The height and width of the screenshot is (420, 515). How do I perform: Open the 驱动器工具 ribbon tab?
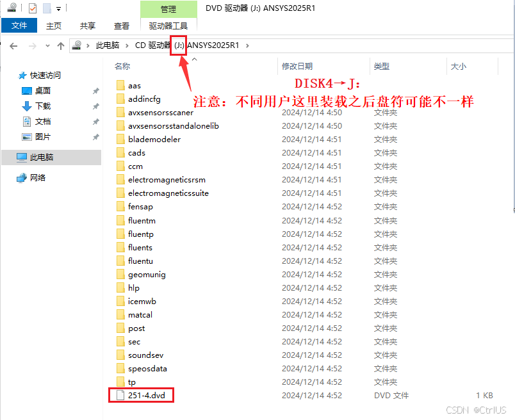pyautogui.click(x=168, y=26)
